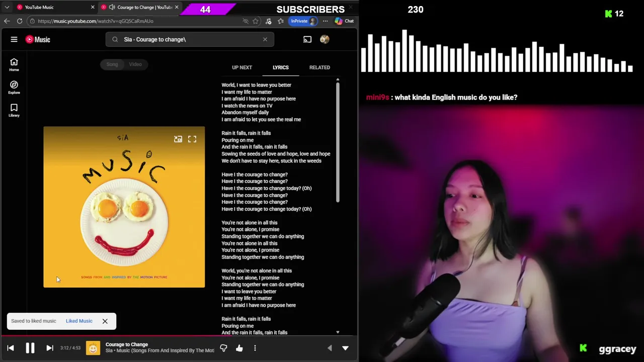Viewport: 644px width, 362px height.
Task: Open the YouTube Music hamburger guide menu
Action: pos(14,39)
